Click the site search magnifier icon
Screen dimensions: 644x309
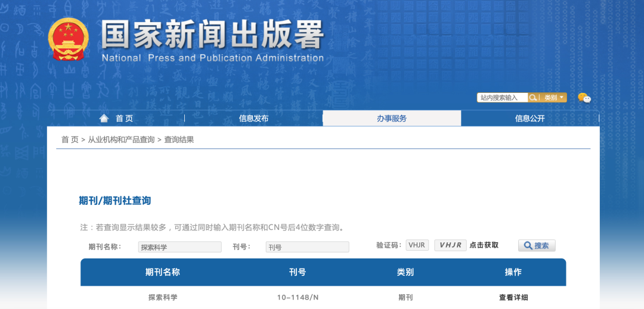click(532, 98)
